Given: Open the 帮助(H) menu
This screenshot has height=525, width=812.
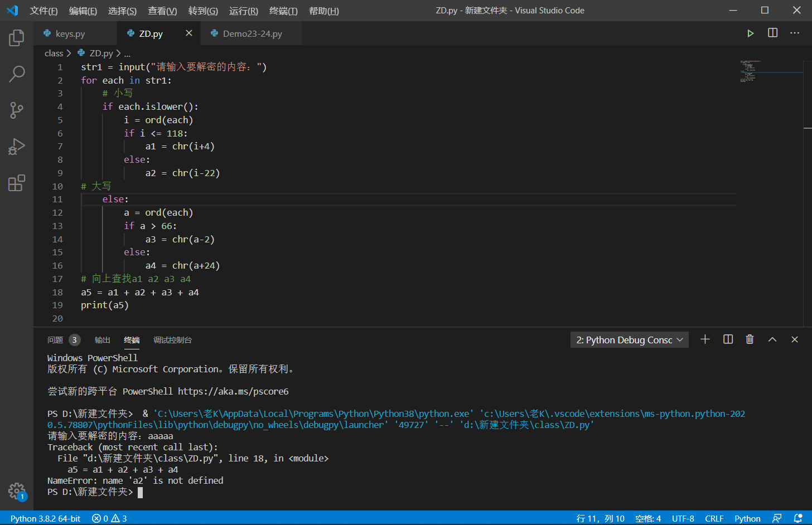Looking at the screenshot, I should click(x=323, y=11).
